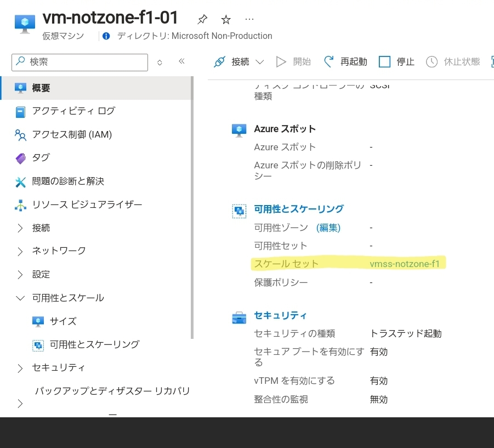Click the 保護ポリシー label
The image size is (494, 448).
click(x=281, y=282)
